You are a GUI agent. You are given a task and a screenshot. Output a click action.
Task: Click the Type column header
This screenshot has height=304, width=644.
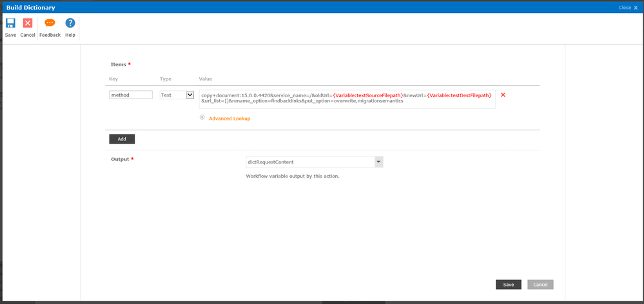[166, 79]
